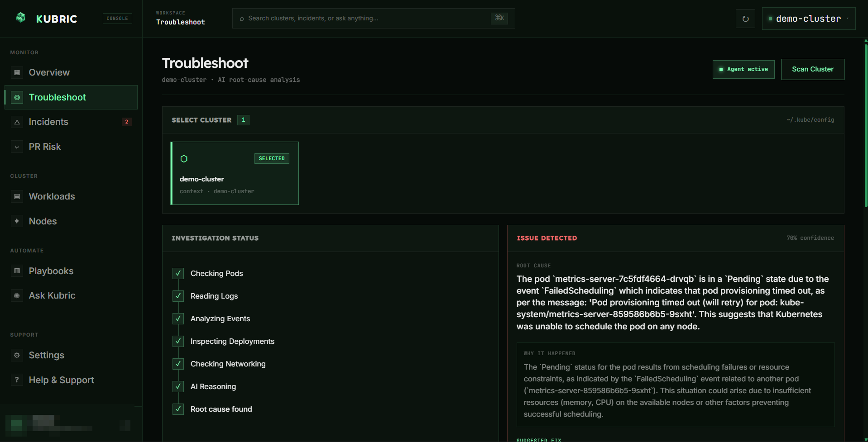
Task: Click the 'ROOT CAUSE' label
Action: 533,266
